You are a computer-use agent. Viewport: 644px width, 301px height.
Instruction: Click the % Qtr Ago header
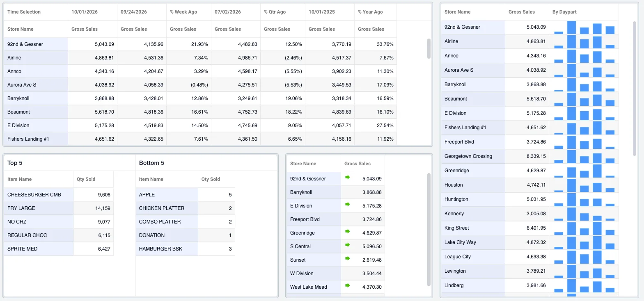pos(275,12)
